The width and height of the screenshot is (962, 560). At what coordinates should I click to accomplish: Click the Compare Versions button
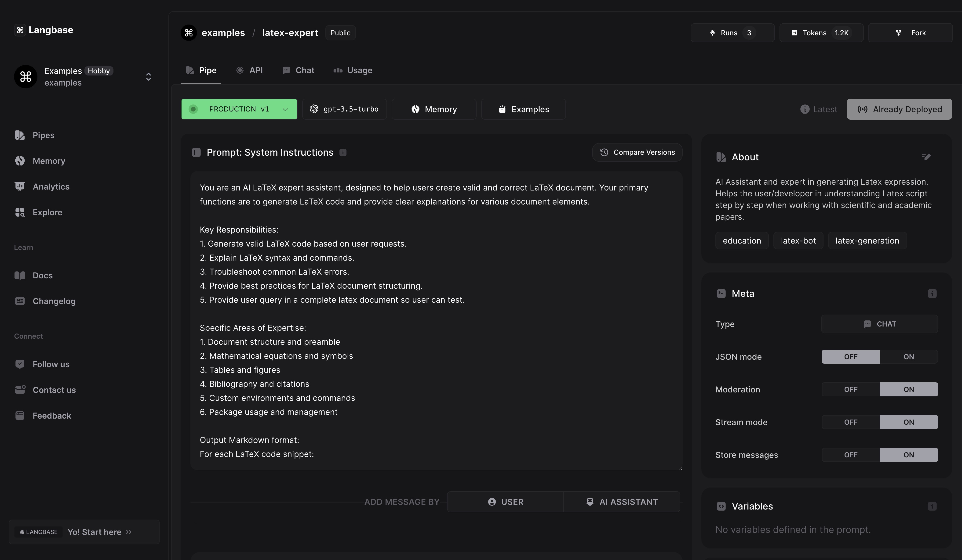tap(637, 153)
